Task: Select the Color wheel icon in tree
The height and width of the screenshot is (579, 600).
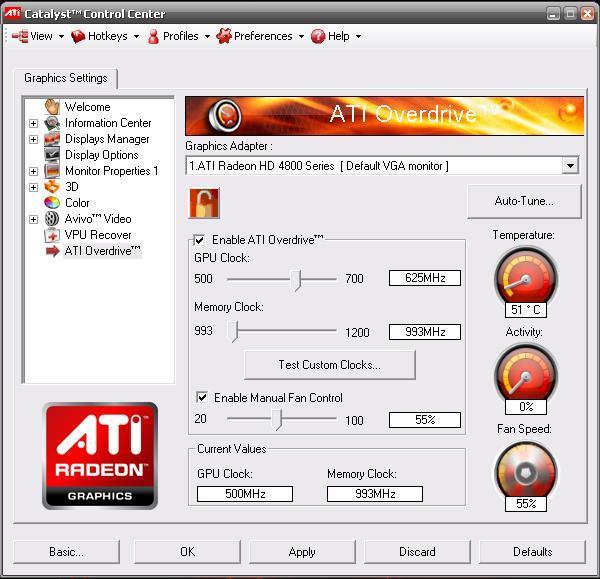Action: [x=52, y=203]
